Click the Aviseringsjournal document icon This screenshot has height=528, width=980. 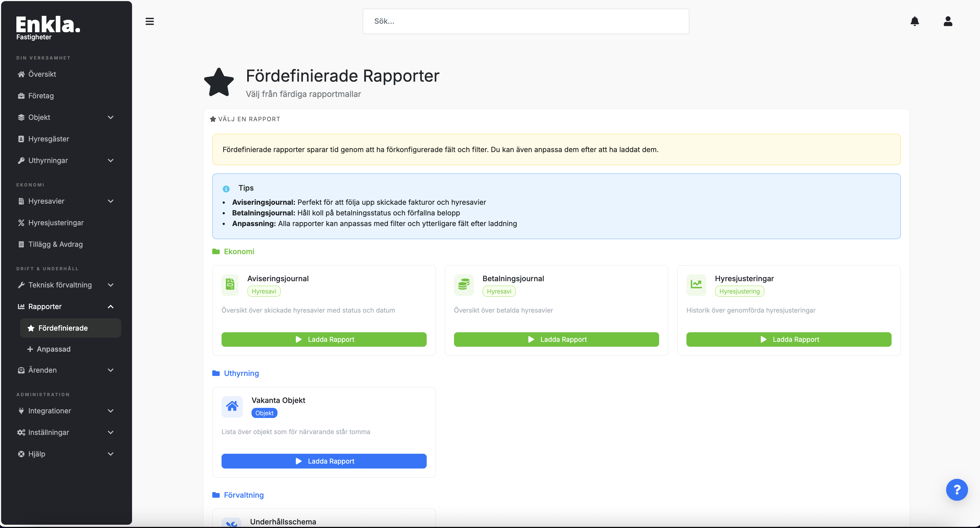point(230,284)
